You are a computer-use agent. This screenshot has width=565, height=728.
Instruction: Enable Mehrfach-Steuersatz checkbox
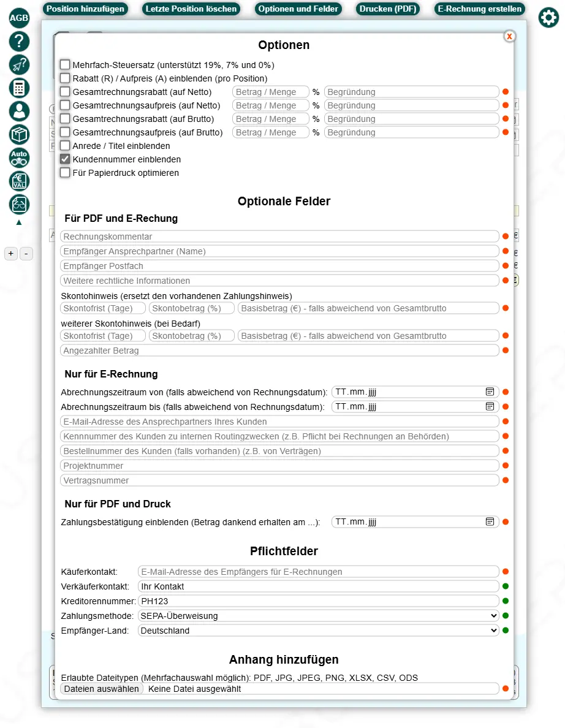64,65
